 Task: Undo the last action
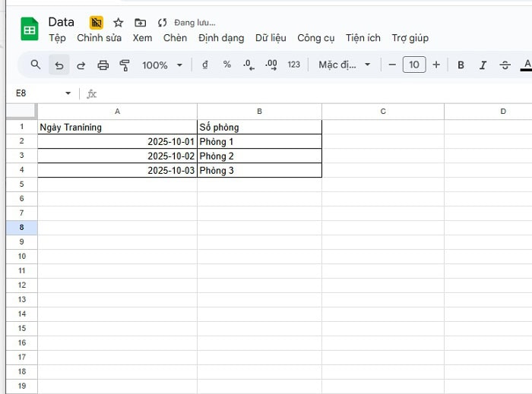tap(59, 65)
